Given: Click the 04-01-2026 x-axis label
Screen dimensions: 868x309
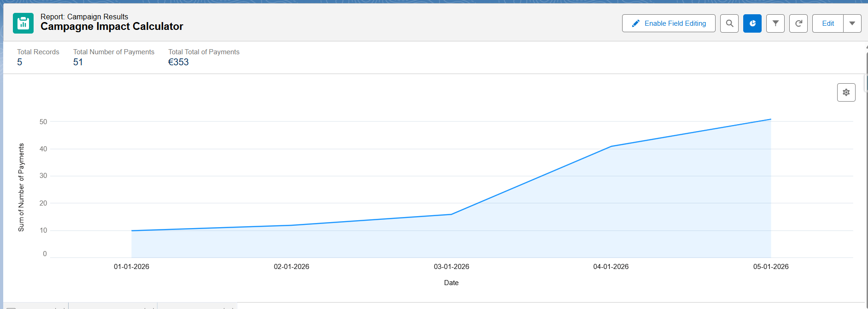Looking at the screenshot, I should pyautogui.click(x=611, y=267).
